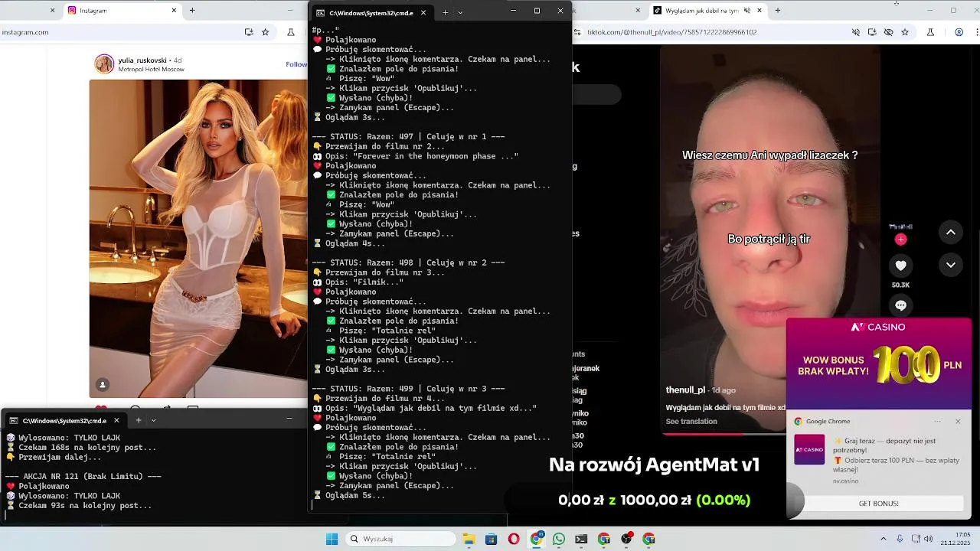Click the microphone icon in system tray
Screen dimensions: 980x551
click(900, 539)
